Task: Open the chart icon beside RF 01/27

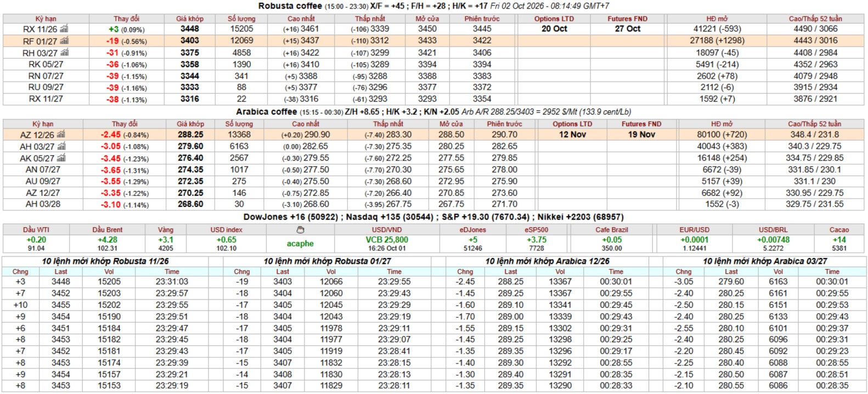Action: pos(64,41)
